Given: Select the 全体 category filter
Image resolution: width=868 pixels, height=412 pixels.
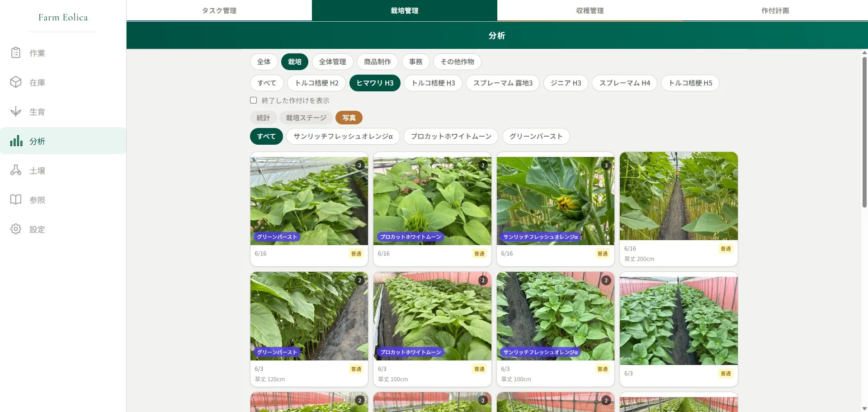Looking at the screenshot, I should pyautogui.click(x=264, y=62).
